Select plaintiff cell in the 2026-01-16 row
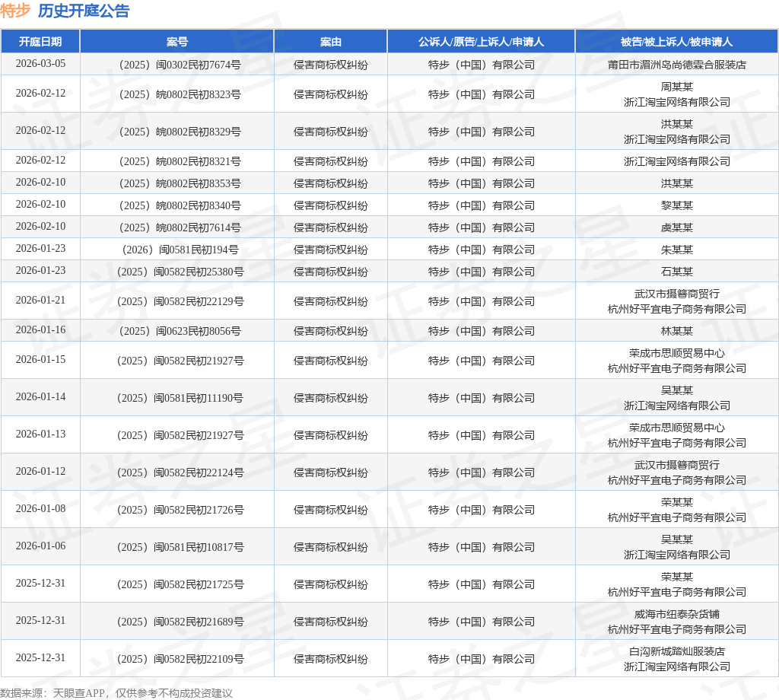The image size is (779, 700). pyautogui.click(x=481, y=331)
